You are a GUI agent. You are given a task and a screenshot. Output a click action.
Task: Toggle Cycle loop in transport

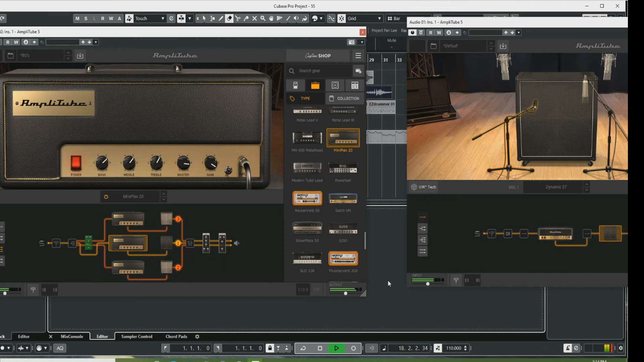pos(303,348)
